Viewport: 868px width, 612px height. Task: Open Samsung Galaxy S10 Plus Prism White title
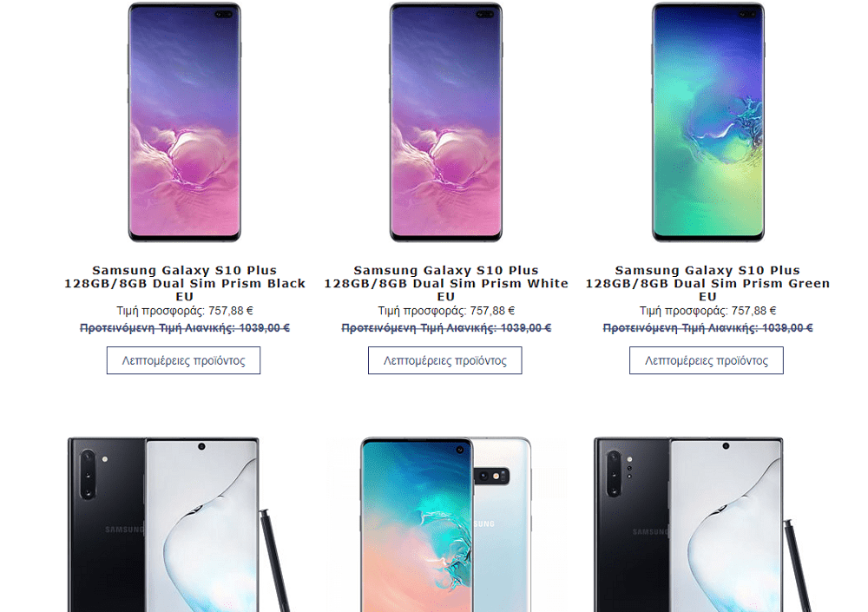point(446,283)
